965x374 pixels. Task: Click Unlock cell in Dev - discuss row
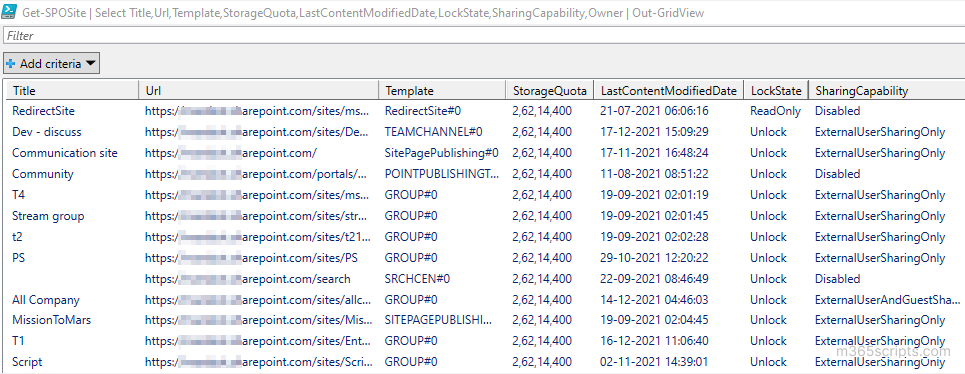point(769,132)
